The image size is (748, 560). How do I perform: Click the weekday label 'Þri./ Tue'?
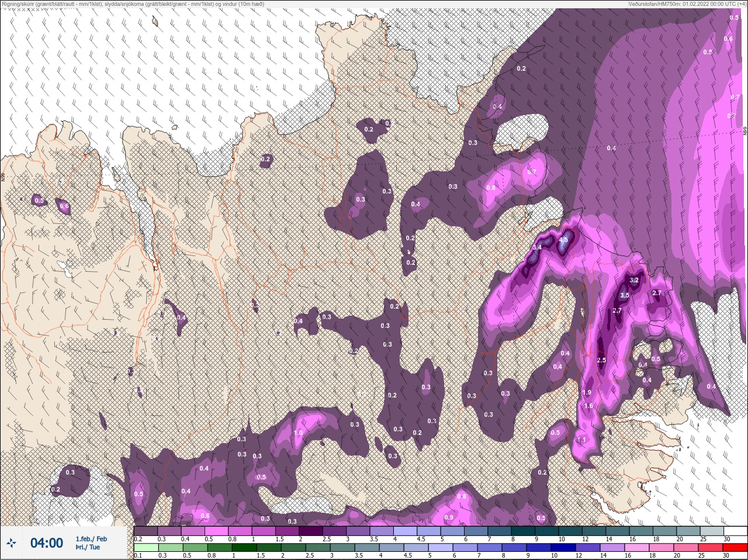tap(88, 547)
